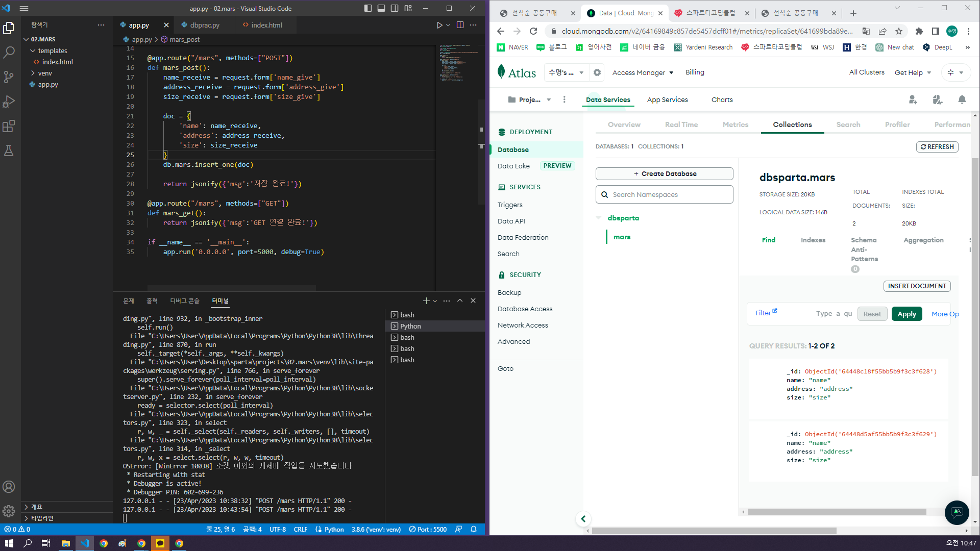Screen dimensions: 980x551
Task: Open the Testing flask view
Action: [x=9, y=151]
